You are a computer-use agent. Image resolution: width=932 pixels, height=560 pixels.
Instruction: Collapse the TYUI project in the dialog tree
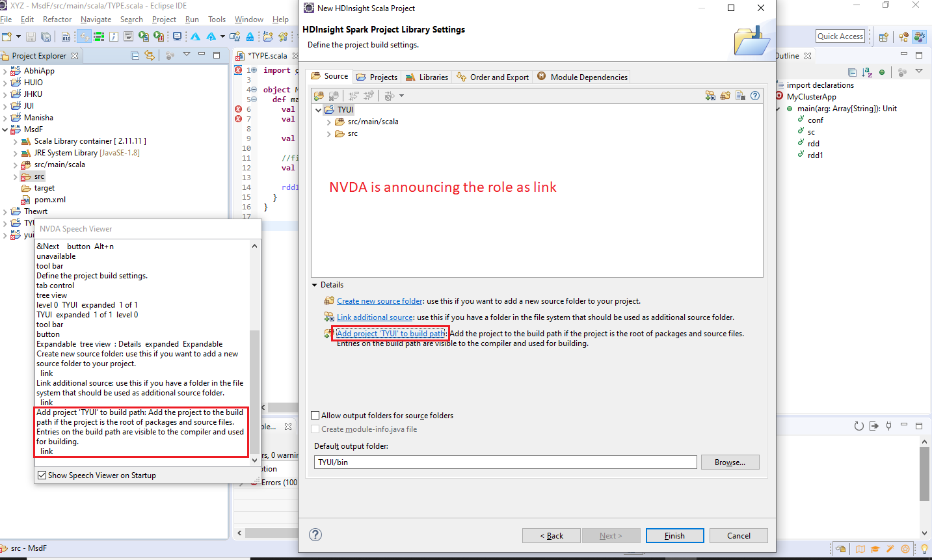tap(318, 110)
